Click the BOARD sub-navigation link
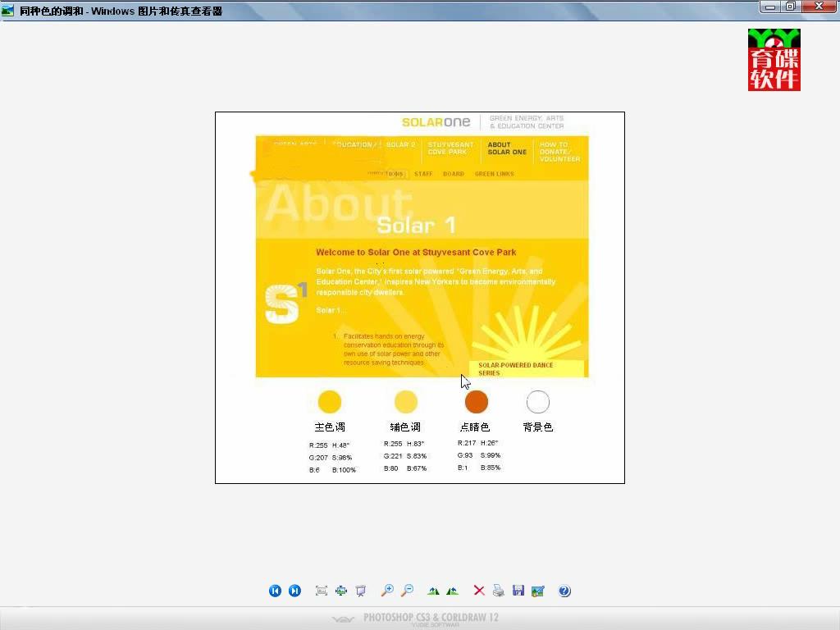Viewport: 840px width, 630px height. (453, 174)
